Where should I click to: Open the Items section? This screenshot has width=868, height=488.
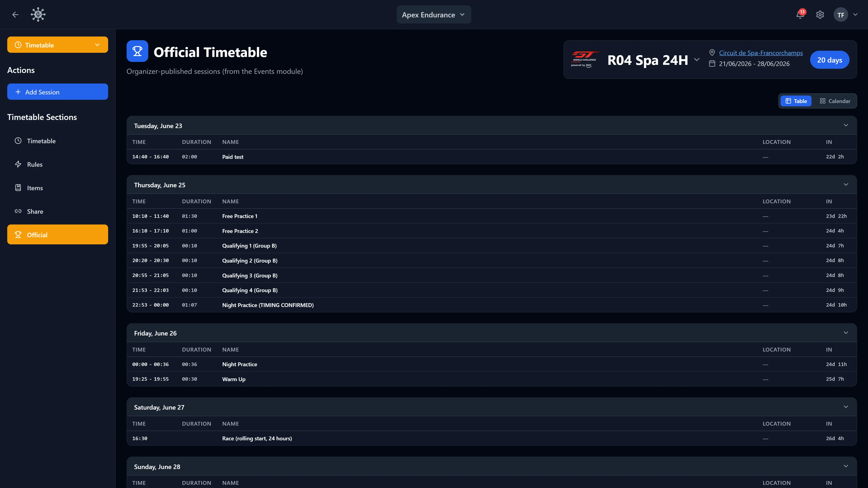[58, 188]
